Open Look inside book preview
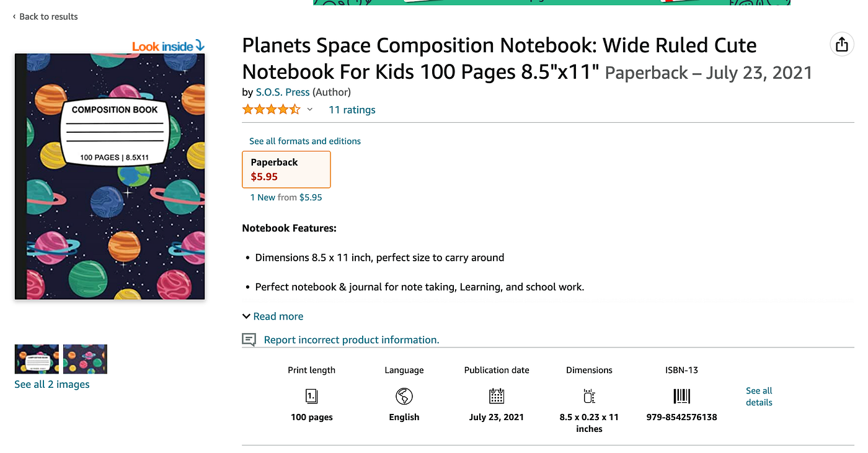This screenshot has width=868, height=453. pos(167,47)
